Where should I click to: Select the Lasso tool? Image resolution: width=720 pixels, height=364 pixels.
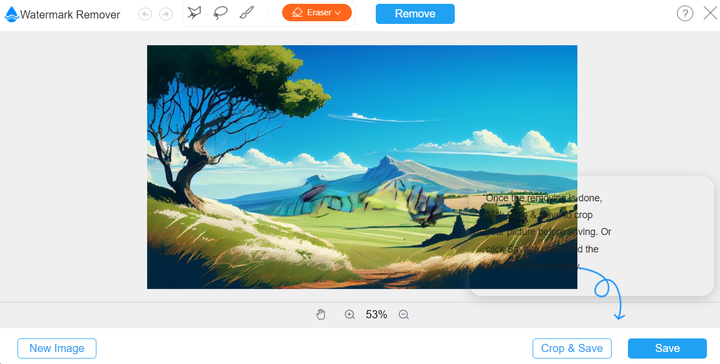pos(220,13)
